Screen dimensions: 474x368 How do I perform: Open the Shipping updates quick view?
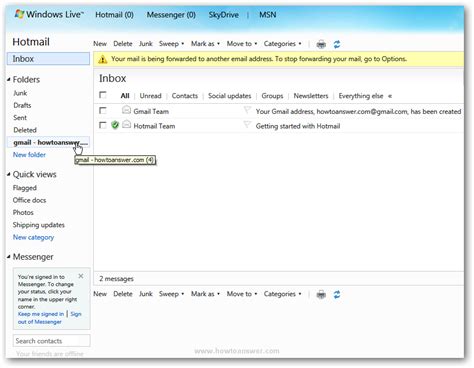tap(39, 225)
